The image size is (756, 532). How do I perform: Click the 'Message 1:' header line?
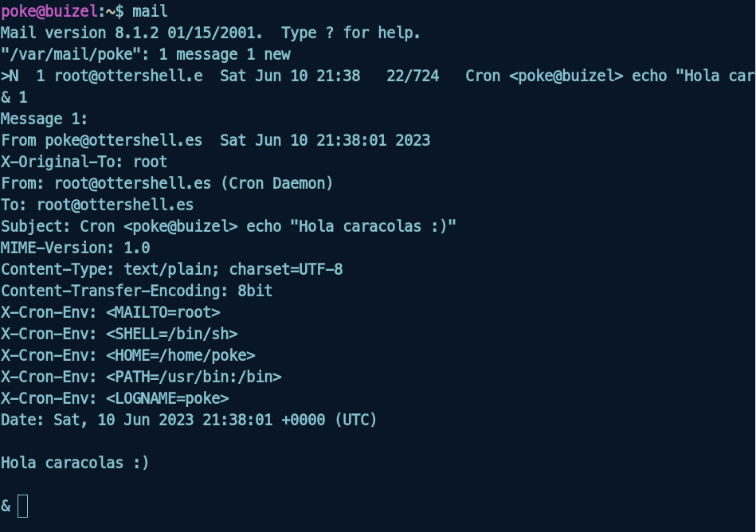click(44, 119)
